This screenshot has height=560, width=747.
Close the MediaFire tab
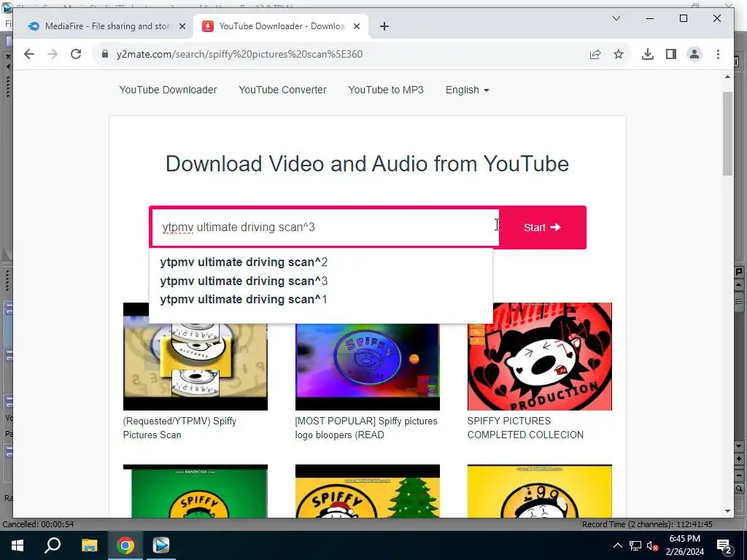[182, 26]
